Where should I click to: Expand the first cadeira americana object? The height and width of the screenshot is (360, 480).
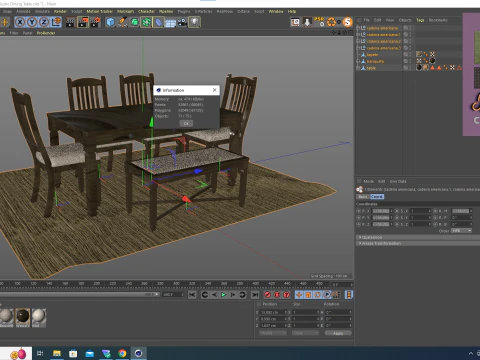(358, 28)
